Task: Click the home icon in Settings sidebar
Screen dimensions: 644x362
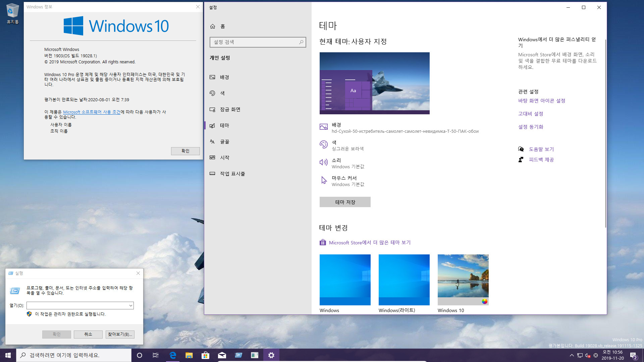Action: pos(213,26)
